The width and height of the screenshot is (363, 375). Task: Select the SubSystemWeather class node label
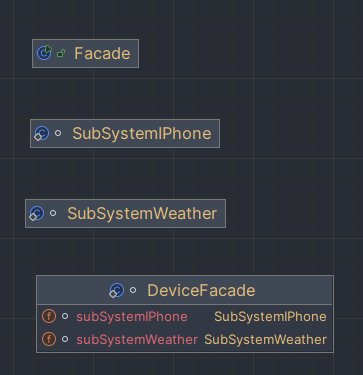point(142,213)
